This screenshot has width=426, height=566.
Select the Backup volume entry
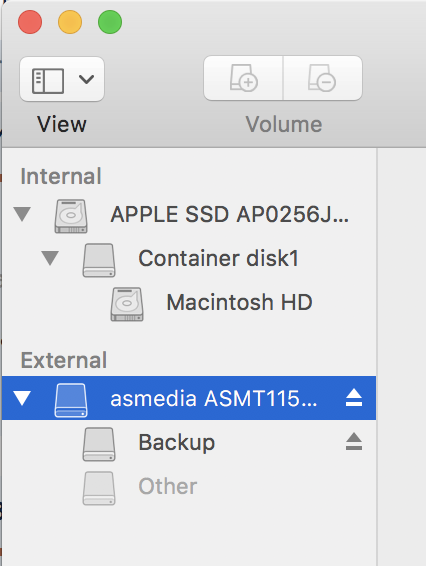tap(189, 442)
